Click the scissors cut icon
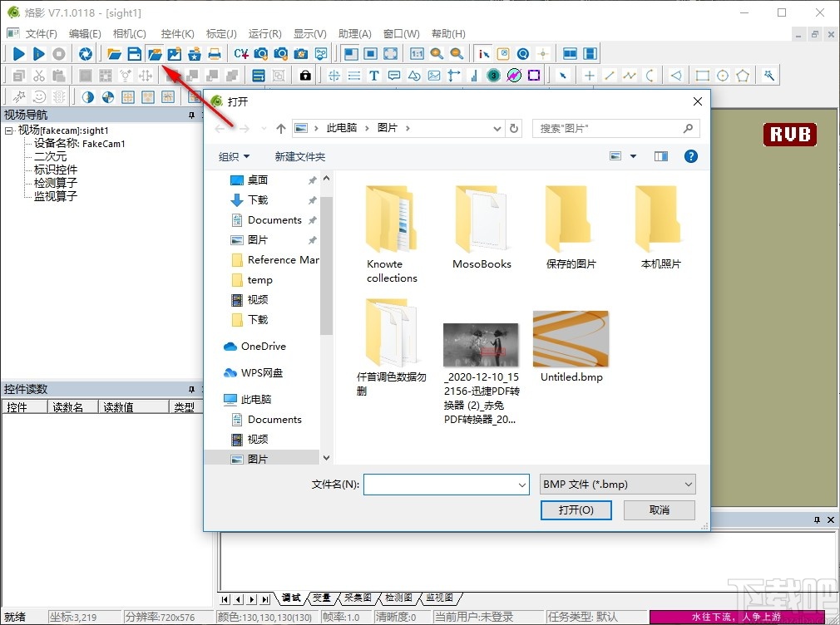Image resolution: width=840 pixels, height=625 pixels. tap(38, 76)
